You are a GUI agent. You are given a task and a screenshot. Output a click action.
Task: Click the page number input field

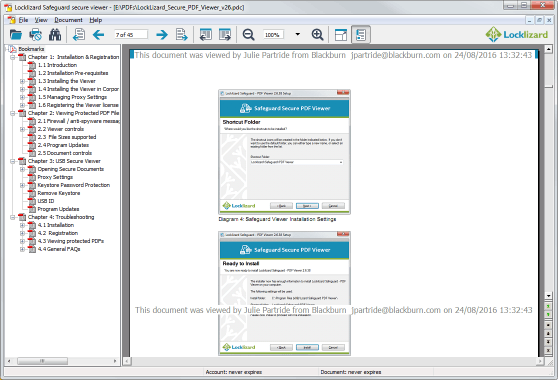tap(131, 35)
